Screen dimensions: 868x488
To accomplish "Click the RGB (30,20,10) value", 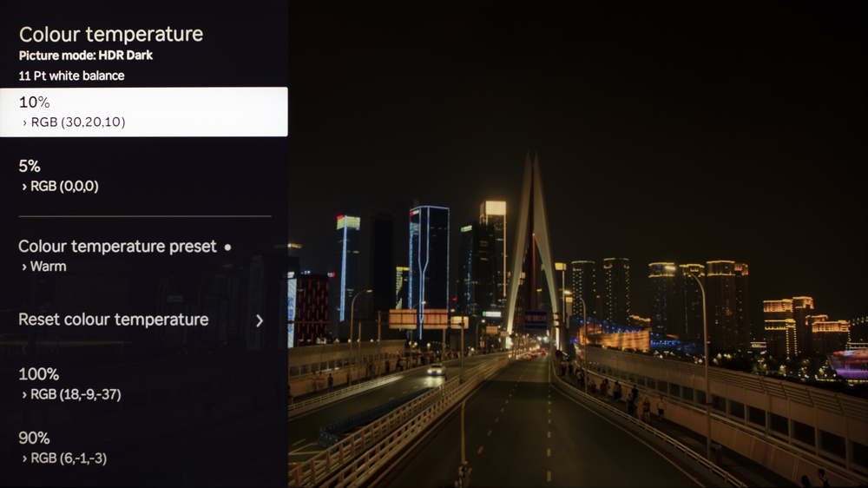I will pyautogui.click(x=78, y=122).
